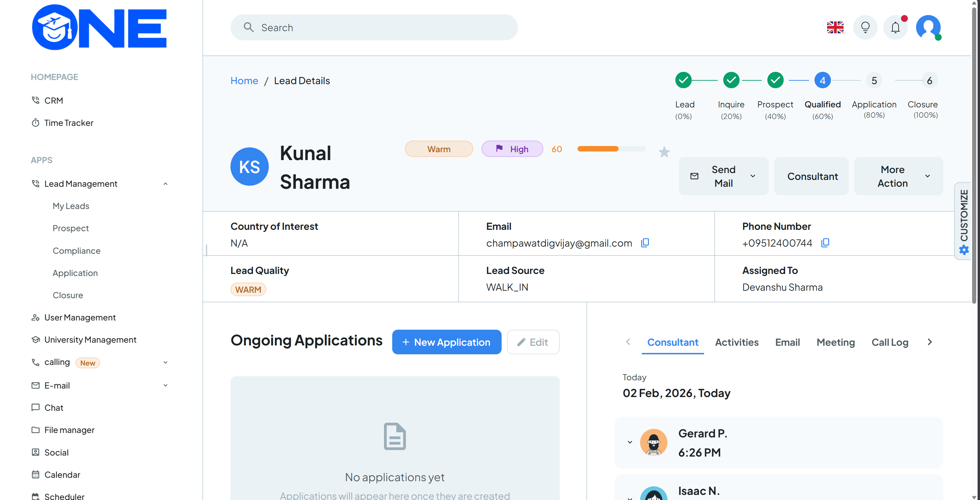Expand Gerard P. consultant entry

[x=630, y=442]
